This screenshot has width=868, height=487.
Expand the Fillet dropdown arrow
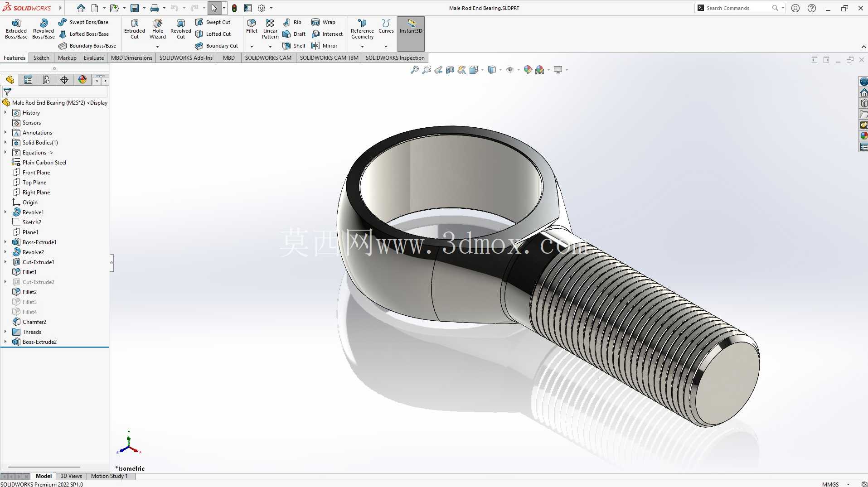(x=252, y=47)
